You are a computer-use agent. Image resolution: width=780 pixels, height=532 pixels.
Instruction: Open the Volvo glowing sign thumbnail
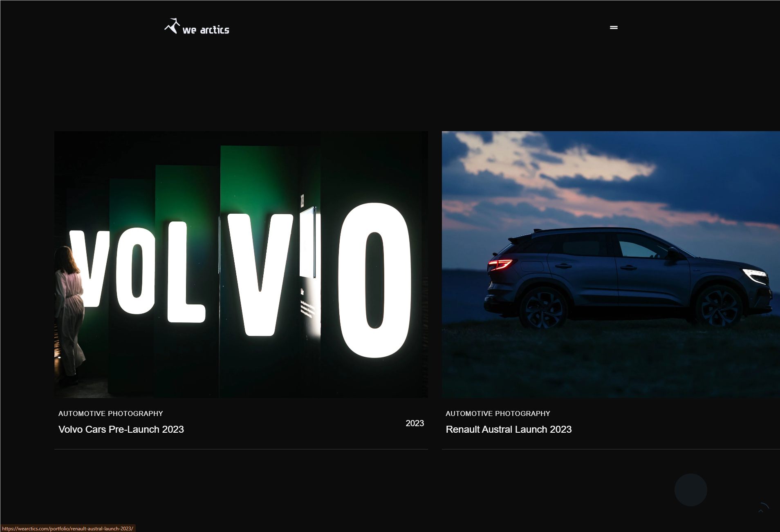[x=241, y=264]
